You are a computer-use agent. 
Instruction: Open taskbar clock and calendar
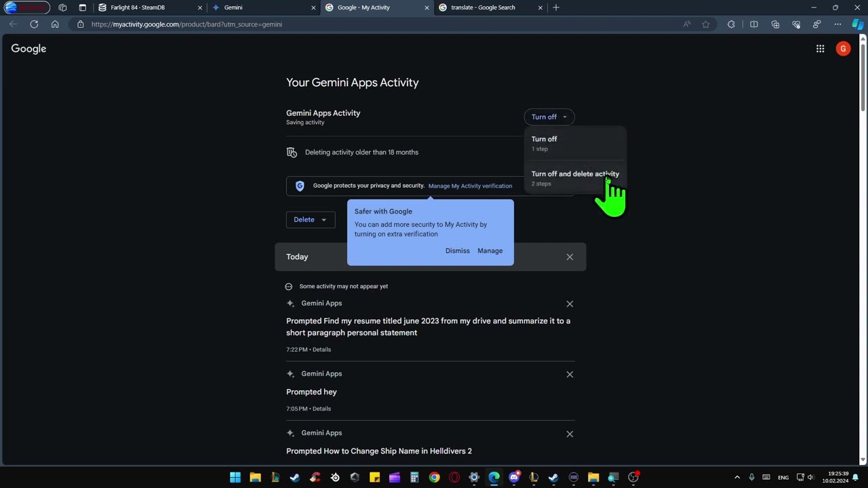[835, 477]
